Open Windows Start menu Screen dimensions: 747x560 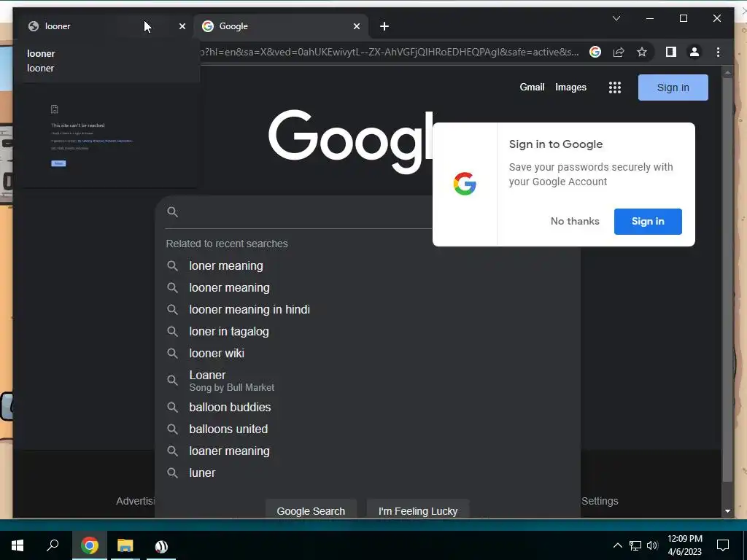click(x=18, y=545)
